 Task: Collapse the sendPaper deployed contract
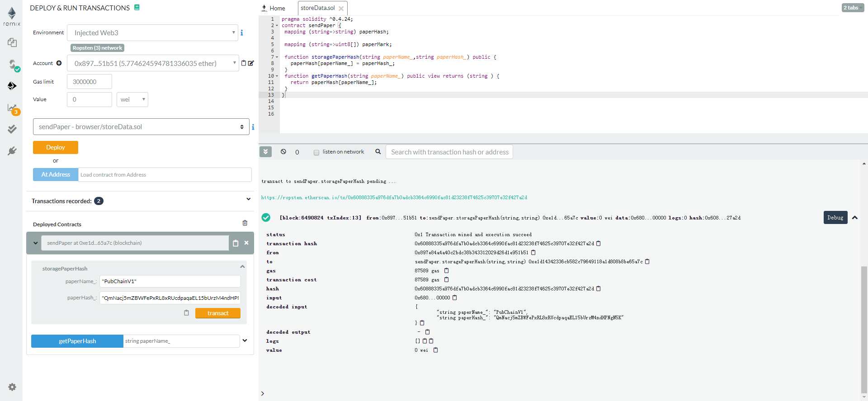pos(35,243)
